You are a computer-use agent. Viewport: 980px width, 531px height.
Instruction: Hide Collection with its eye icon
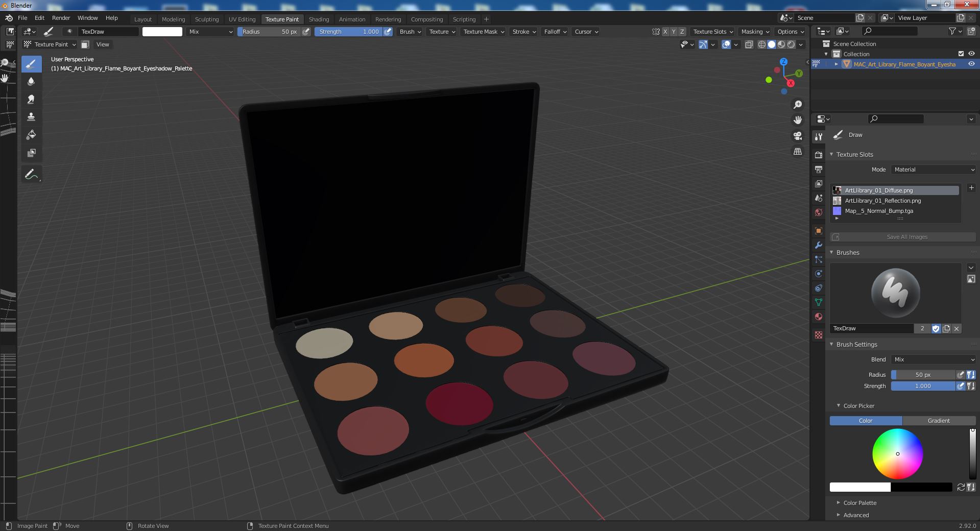[971, 54]
